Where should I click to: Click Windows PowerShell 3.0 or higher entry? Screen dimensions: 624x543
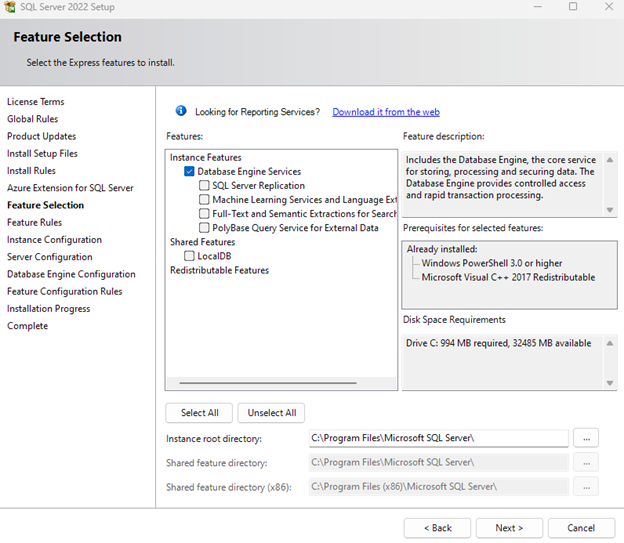pyautogui.click(x=492, y=263)
